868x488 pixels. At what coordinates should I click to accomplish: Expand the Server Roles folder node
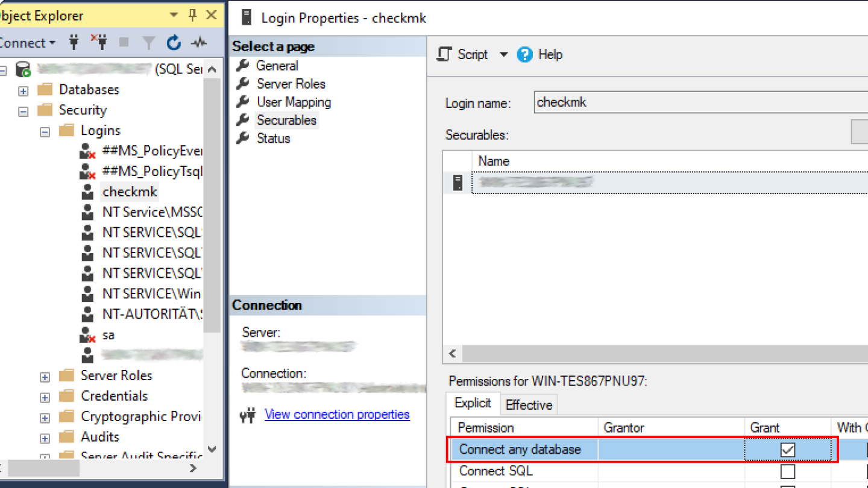pyautogui.click(x=45, y=377)
